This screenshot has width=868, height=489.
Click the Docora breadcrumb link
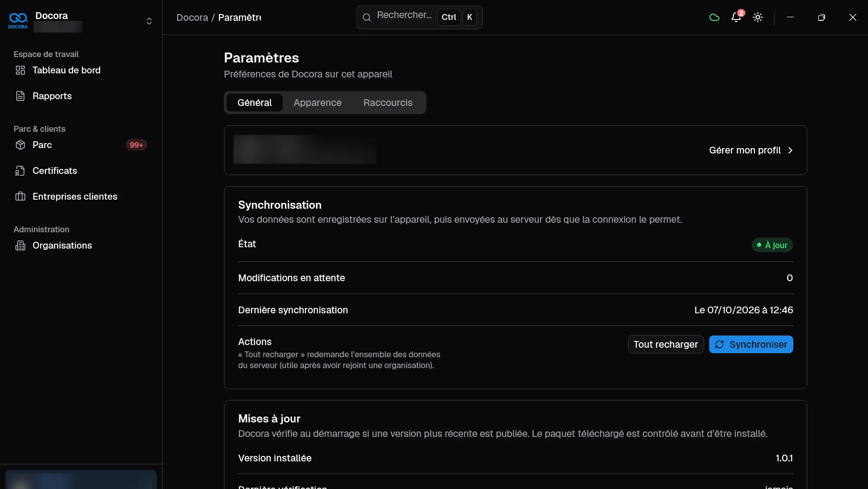(x=192, y=17)
